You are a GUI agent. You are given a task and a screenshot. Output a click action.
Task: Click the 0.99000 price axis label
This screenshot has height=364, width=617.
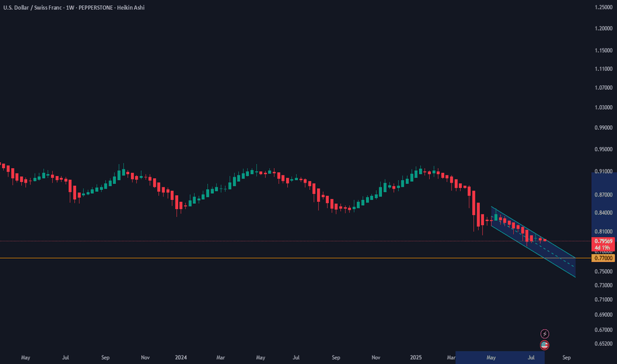click(603, 128)
